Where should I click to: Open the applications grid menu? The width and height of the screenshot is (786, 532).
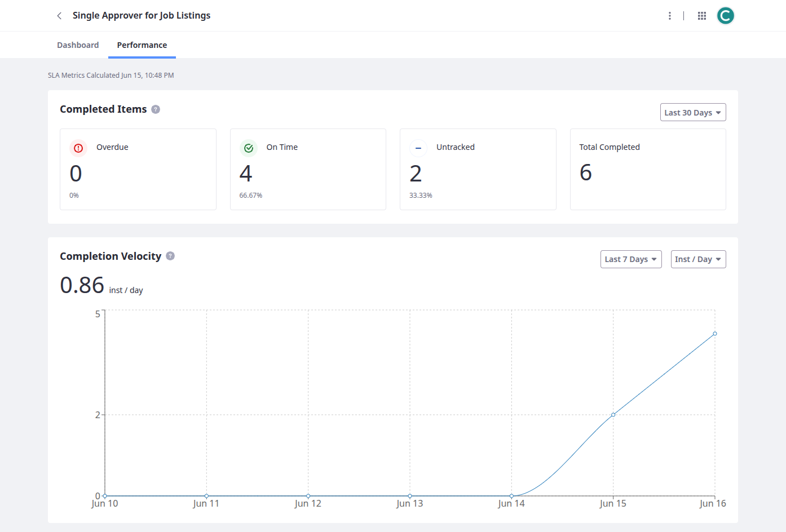coord(702,16)
